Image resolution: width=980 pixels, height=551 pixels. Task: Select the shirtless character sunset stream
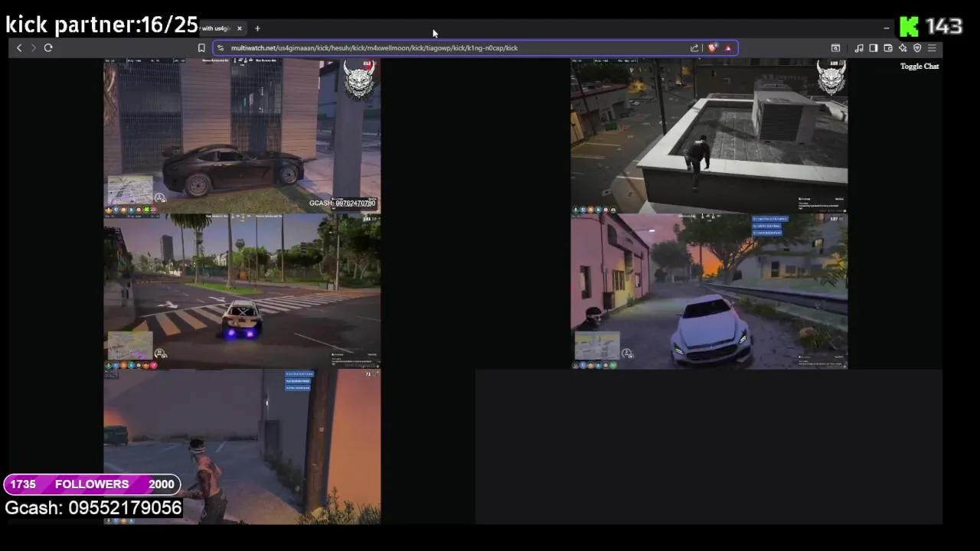pyautogui.click(x=242, y=447)
